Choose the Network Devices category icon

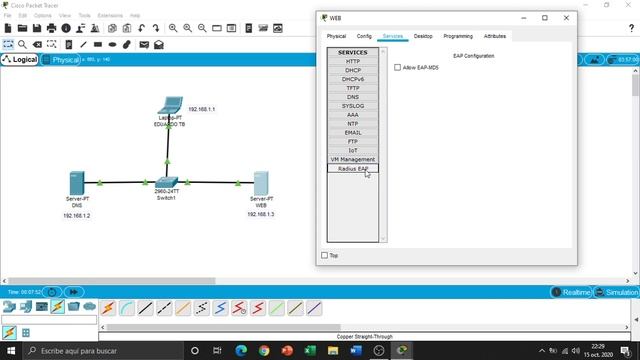[9, 307]
